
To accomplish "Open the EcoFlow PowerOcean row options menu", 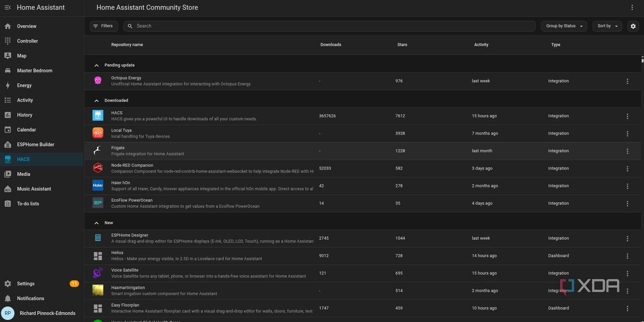I will click(628, 204).
